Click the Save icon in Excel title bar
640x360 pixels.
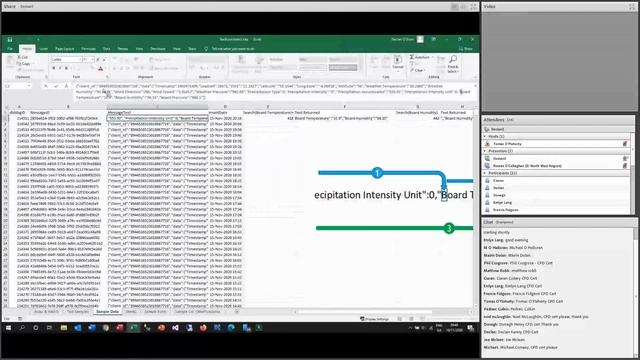point(10,40)
